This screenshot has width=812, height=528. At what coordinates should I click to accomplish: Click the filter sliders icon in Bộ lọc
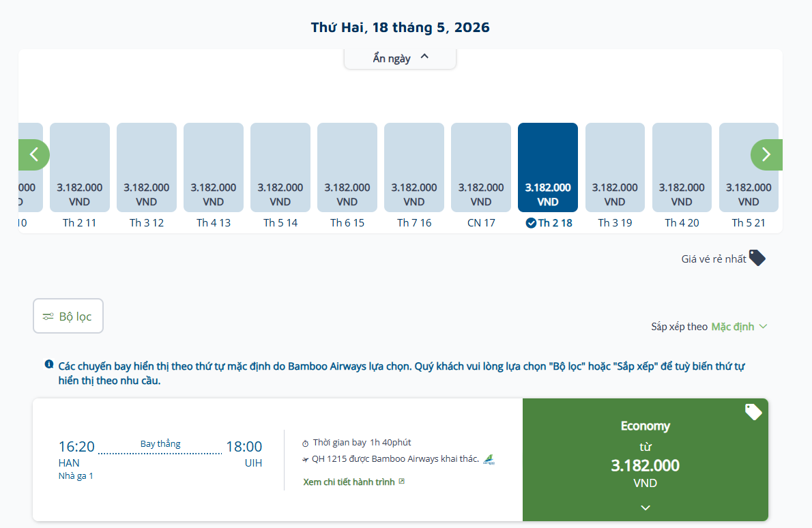[48, 317]
